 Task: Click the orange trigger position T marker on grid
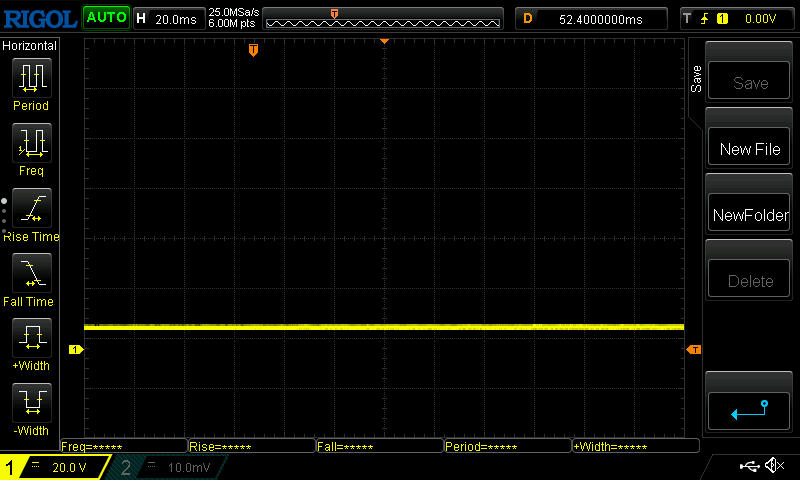click(253, 50)
